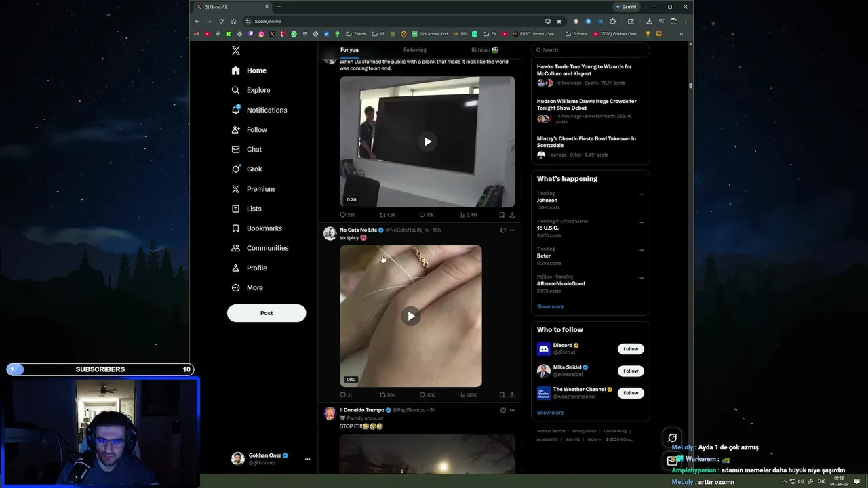Click the X logo in sidebar
This screenshot has height=488, width=868.
235,51
